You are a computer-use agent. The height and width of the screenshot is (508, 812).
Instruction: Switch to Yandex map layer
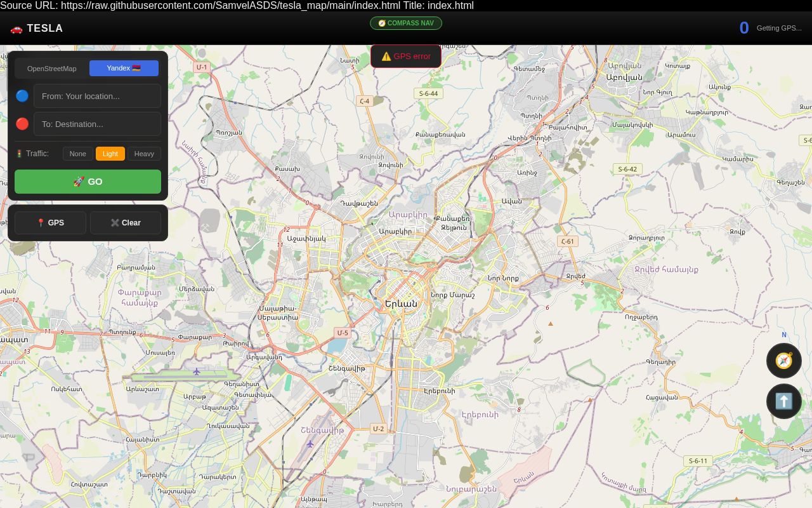point(124,68)
